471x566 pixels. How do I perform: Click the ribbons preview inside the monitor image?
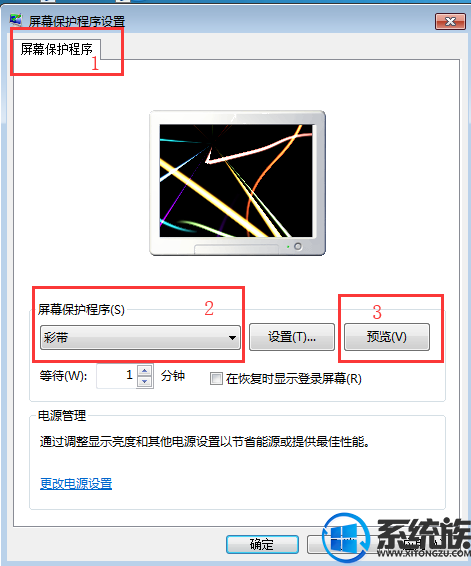[x=236, y=181]
